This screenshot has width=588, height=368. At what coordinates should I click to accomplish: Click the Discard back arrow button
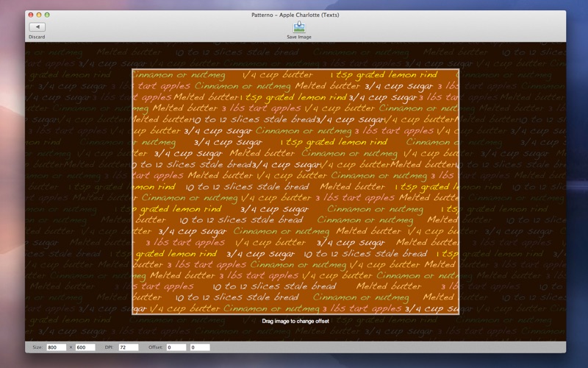pyautogui.click(x=37, y=27)
